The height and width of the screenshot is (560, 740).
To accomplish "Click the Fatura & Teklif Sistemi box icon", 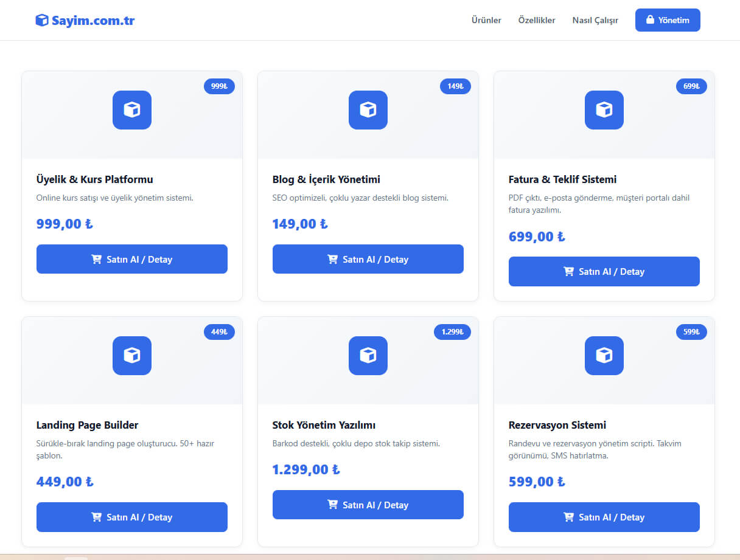I will (x=604, y=110).
